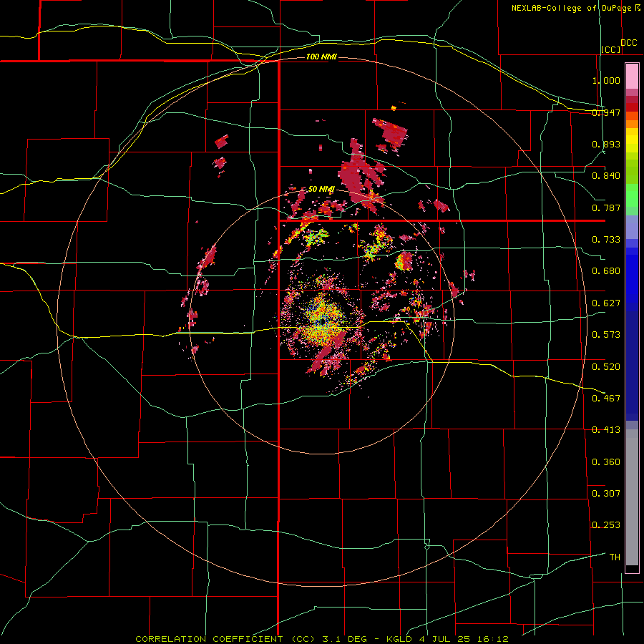Select the 0.947 color scale value

click(606, 112)
